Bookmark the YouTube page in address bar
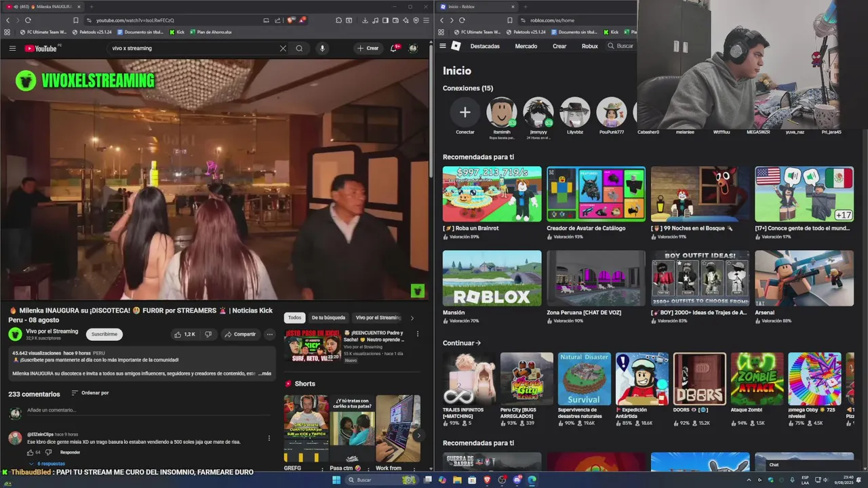868x488 pixels. click(75, 20)
